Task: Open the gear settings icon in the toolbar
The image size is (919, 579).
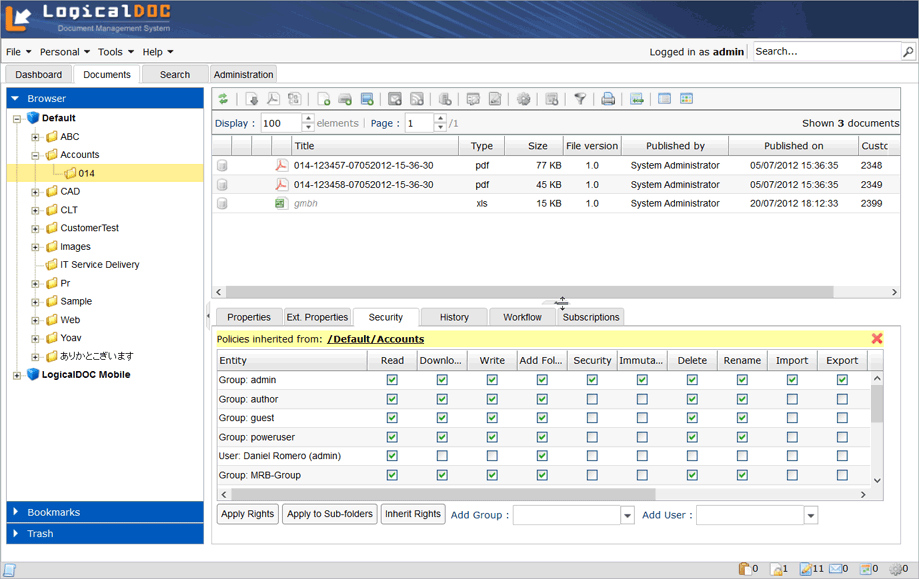Action: pos(521,98)
